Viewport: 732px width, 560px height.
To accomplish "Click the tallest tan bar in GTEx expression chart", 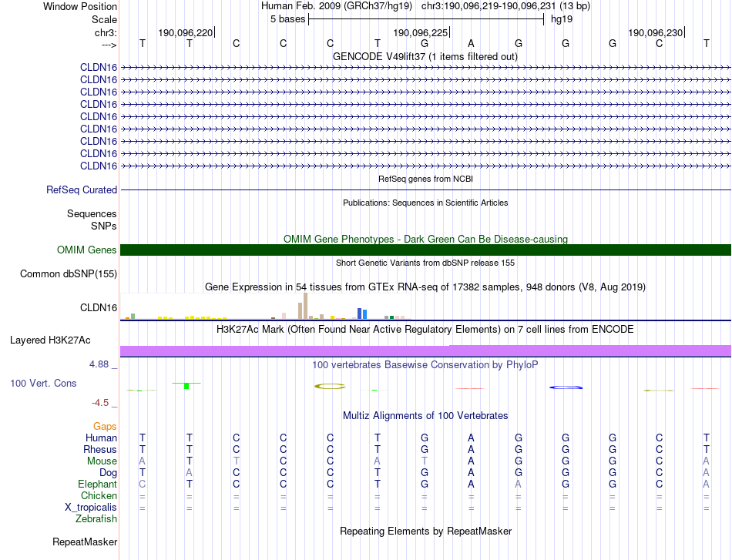I will 305,306.
